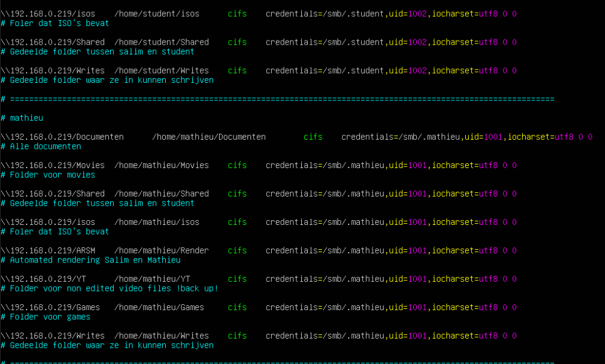Click 'kunnen schrijven' comment below student Writes
The height and width of the screenshot is (364, 605).
[175, 80]
